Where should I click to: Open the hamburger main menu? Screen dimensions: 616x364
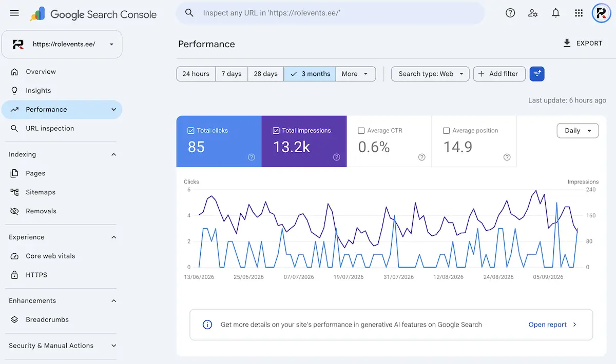[14, 13]
